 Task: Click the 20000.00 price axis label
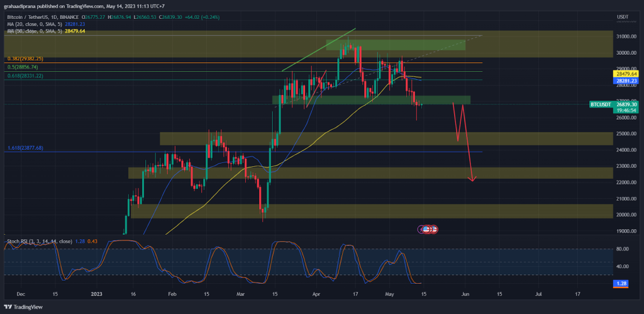(627, 215)
